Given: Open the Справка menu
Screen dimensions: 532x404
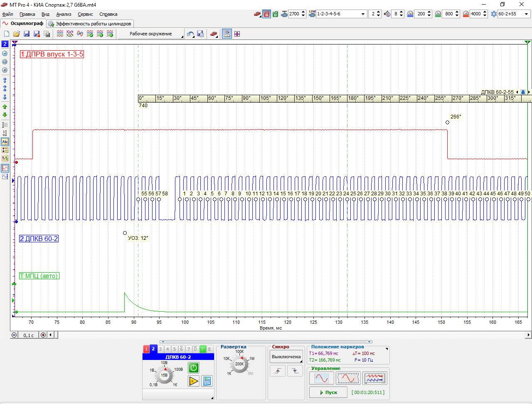Looking at the screenshot, I should tap(108, 14).
